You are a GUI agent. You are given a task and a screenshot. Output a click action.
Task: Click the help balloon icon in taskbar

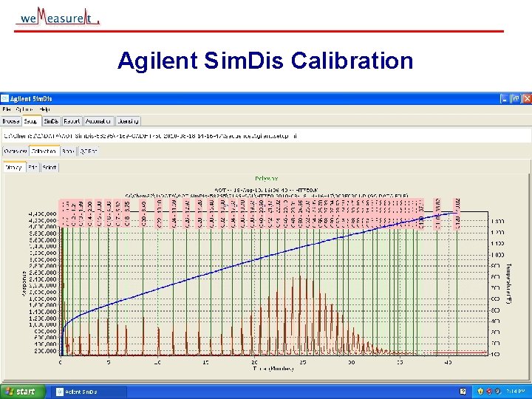tap(463, 392)
